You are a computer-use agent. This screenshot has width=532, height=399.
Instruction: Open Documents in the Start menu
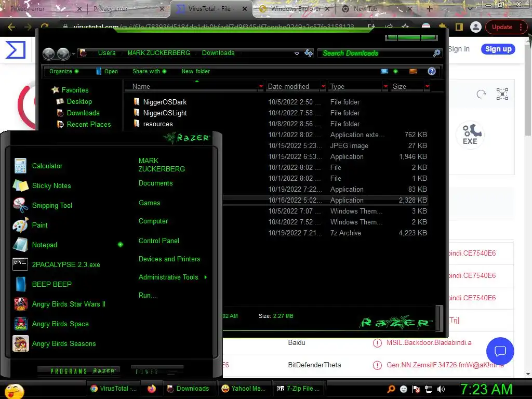pyautogui.click(x=155, y=183)
